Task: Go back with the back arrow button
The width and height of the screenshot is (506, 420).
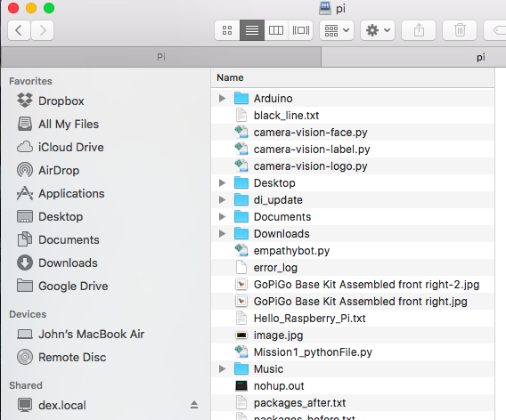Action: [x=19, y=30]
